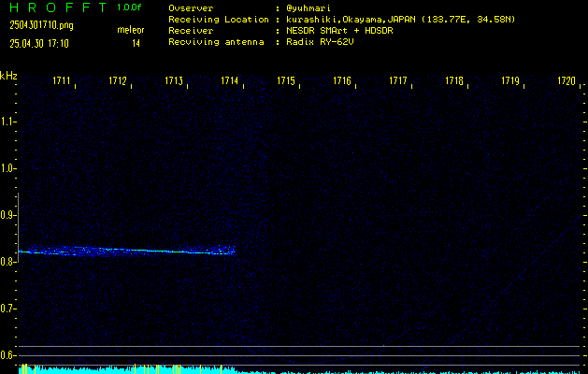Click the 'Receiving Location' label
588x374 pixels.
pos(219,20)
